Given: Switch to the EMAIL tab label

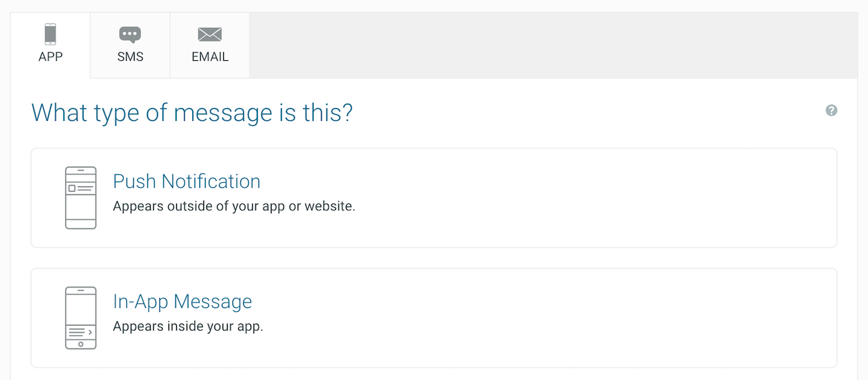Looking at the screenshot, I should [x=210, y=57].
